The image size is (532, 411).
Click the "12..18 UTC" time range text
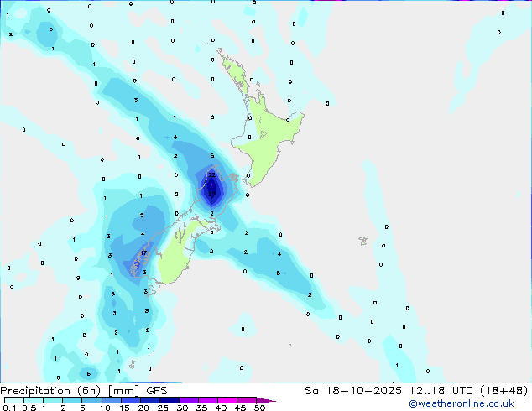pyautogui.click(x=441, y=391)
